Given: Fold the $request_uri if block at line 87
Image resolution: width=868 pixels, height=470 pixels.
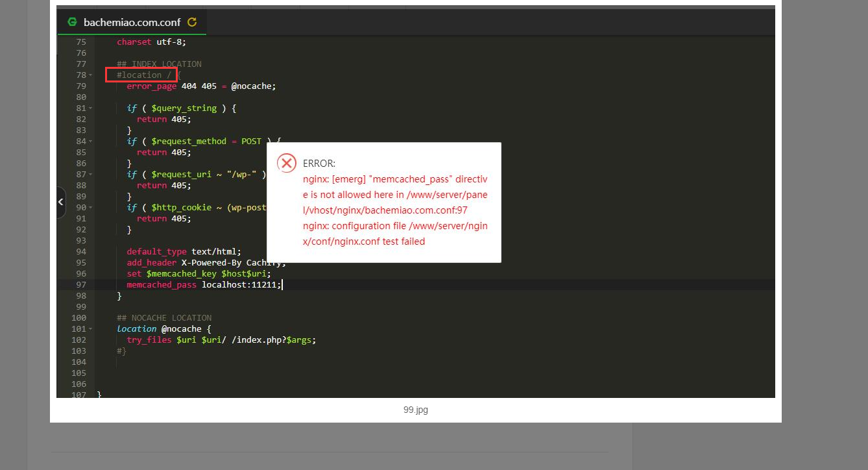Looking at the screenshot, I should [90, 175].
